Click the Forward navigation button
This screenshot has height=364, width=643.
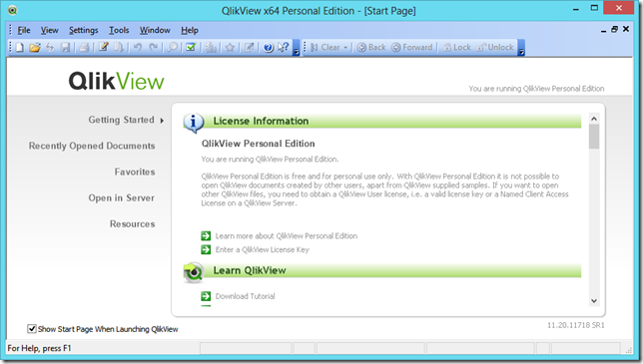(x=411, y=48)
